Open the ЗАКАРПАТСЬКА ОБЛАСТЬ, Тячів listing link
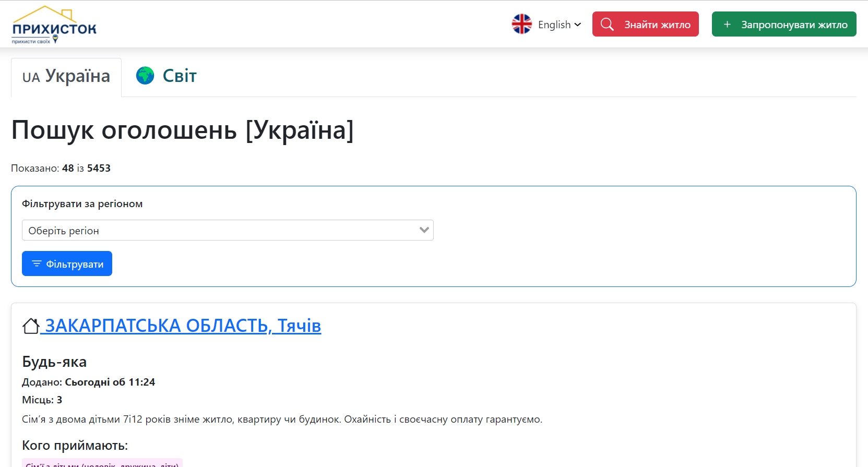The height and width of the screenshot is (467, 868). 183,326
